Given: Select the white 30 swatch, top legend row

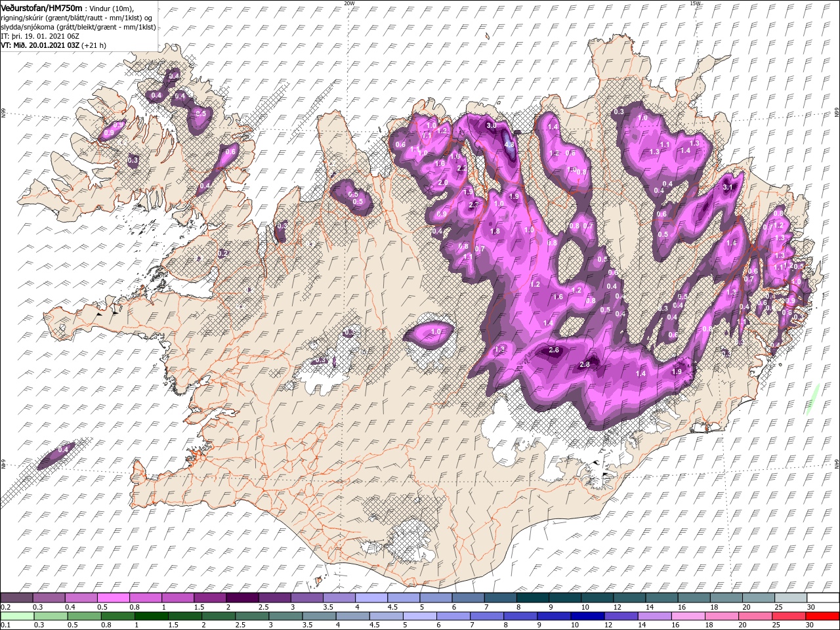Looking at the screenshot, I should click(x=824, y=598).
